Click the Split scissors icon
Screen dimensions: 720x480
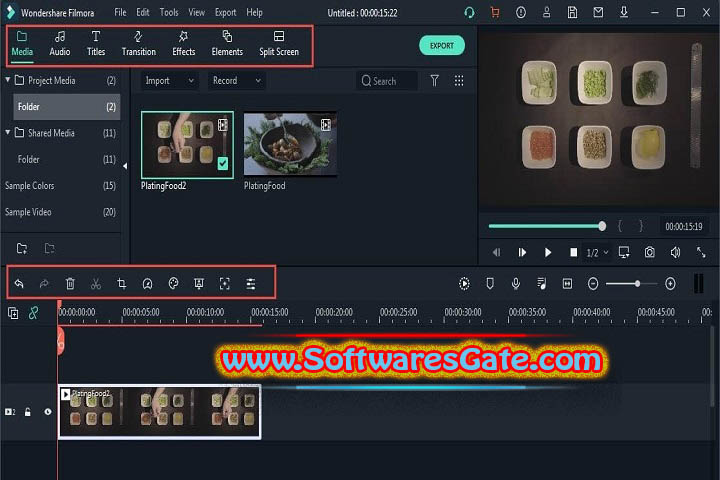pos(96,283)
